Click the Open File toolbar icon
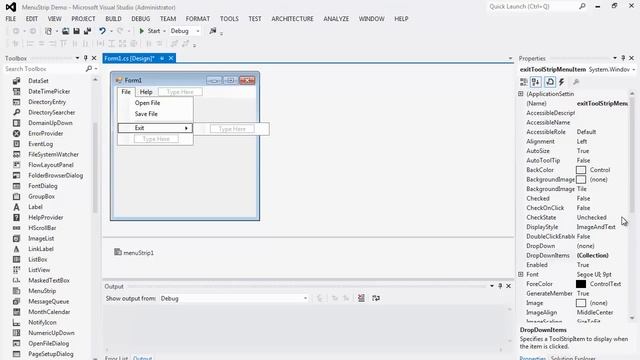Screen dimensions: 640x360 click(x=65, y=31)
